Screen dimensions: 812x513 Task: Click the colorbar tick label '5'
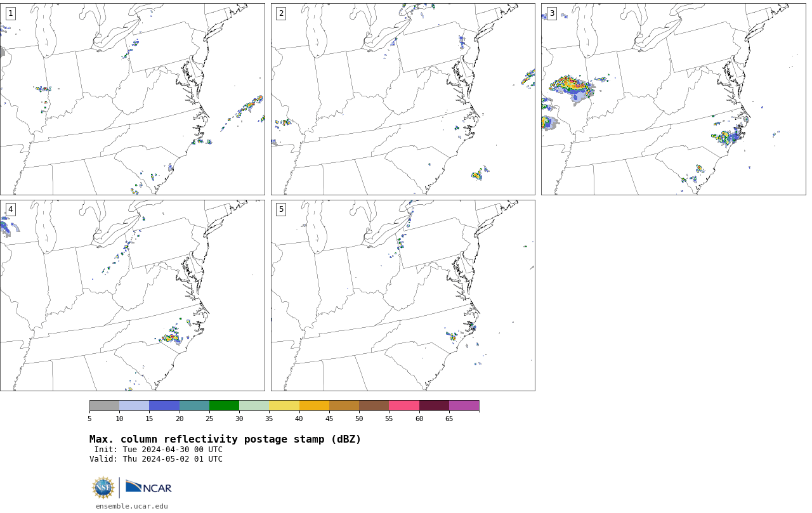89,419
